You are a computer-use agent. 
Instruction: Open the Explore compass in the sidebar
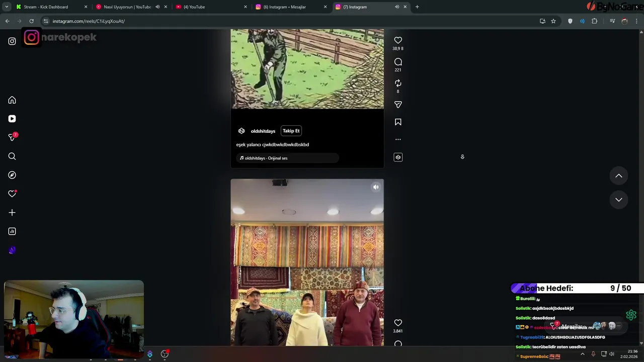point(12,175)
